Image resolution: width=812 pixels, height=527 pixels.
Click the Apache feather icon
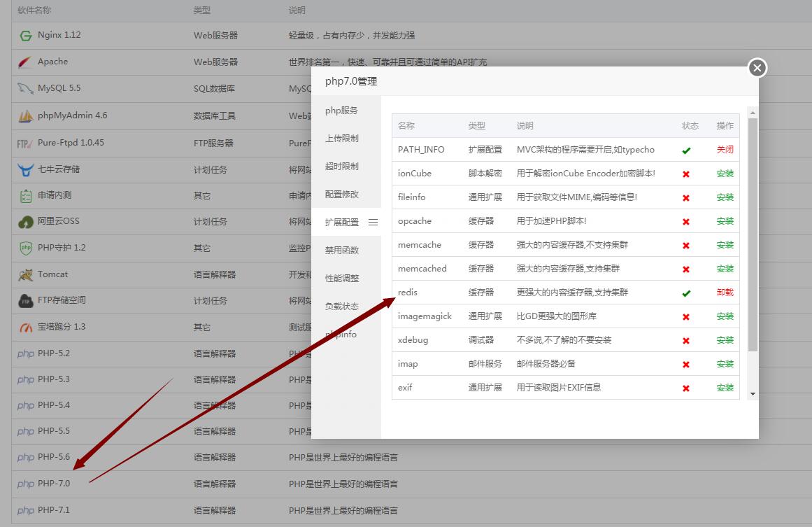click(25, 62)
